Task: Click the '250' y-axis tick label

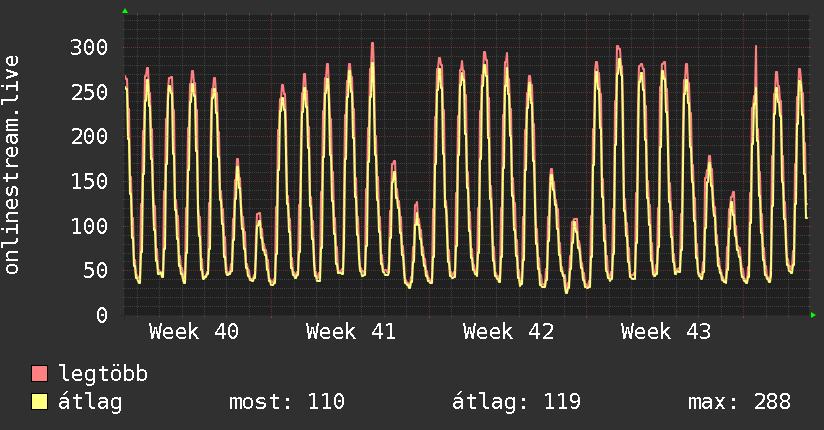Action: tap(89, 92)
